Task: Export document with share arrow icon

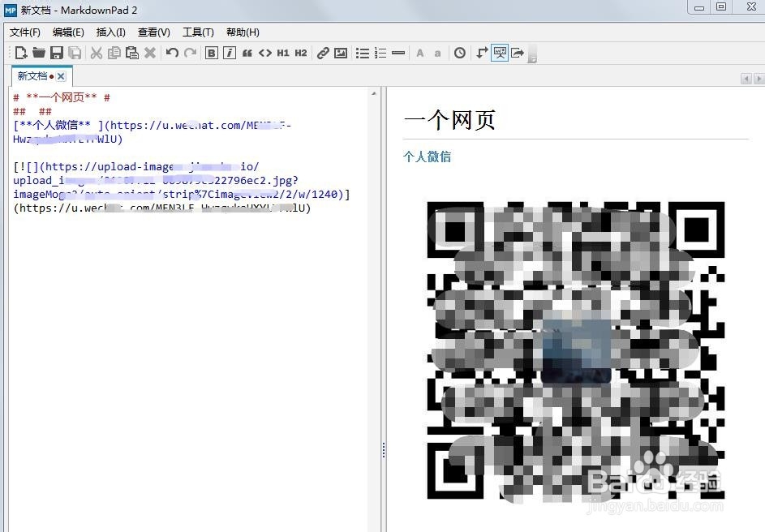Action: (x=518, y=53)
